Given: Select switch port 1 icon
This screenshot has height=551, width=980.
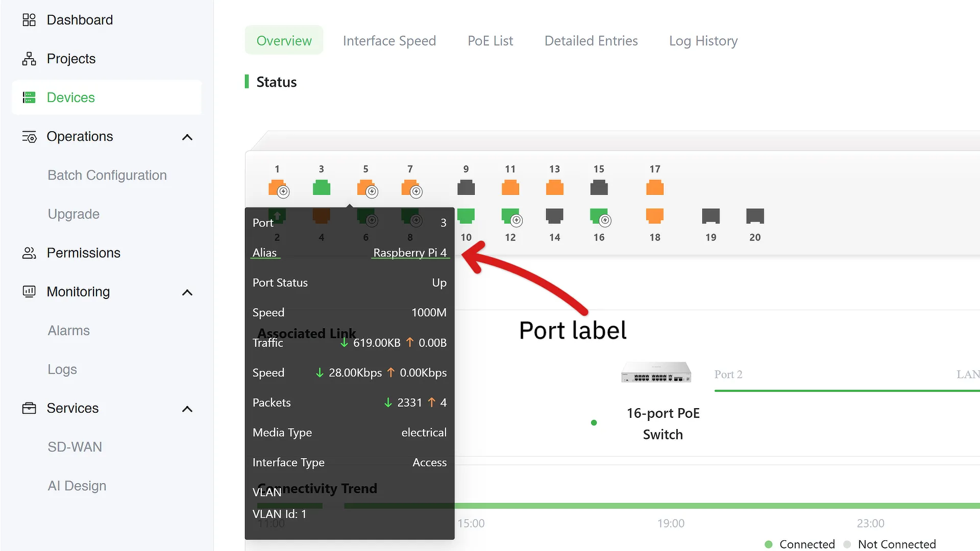Looking at the screenshot, I should coord(277,188).
